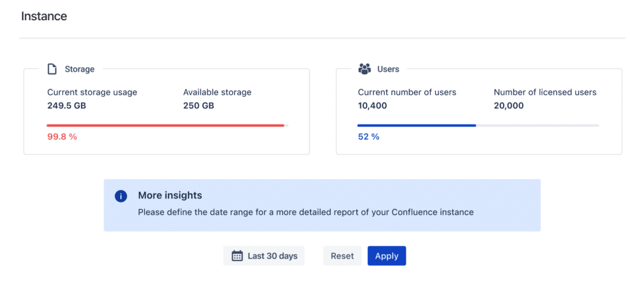Click the red storage usage progress bar

tap(165, 125)
